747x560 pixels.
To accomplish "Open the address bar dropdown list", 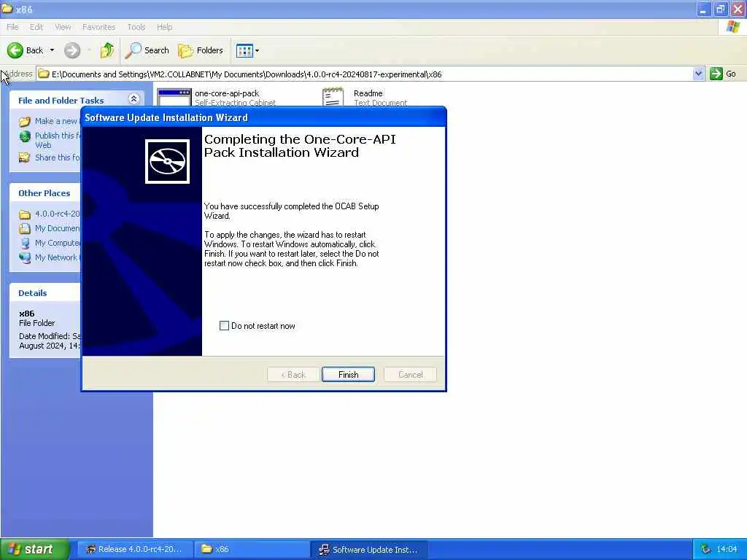I will (x=698, y=74).
